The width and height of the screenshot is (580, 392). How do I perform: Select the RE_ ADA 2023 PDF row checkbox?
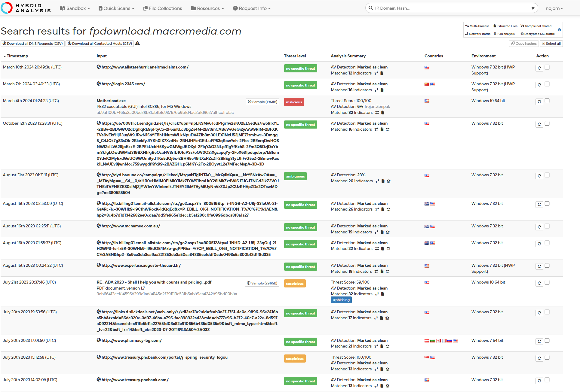pos(547,282)
